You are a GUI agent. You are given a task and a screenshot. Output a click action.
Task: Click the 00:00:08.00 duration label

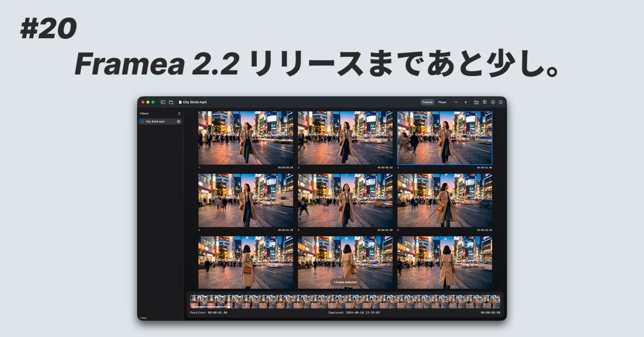pos(490,312)
